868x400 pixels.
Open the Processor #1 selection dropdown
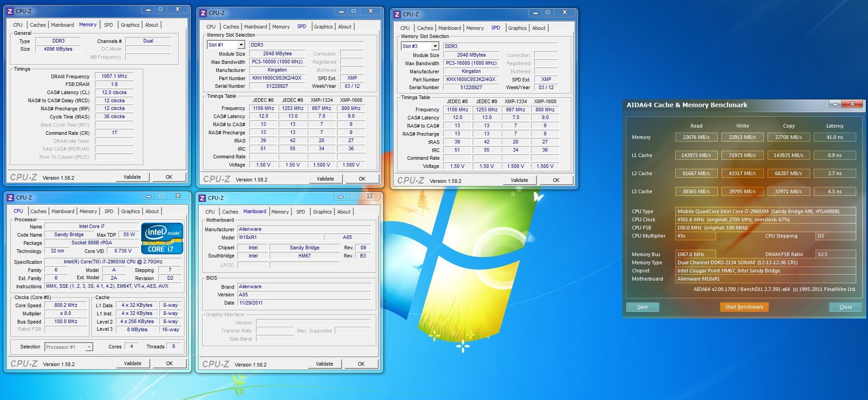(89, 347)
